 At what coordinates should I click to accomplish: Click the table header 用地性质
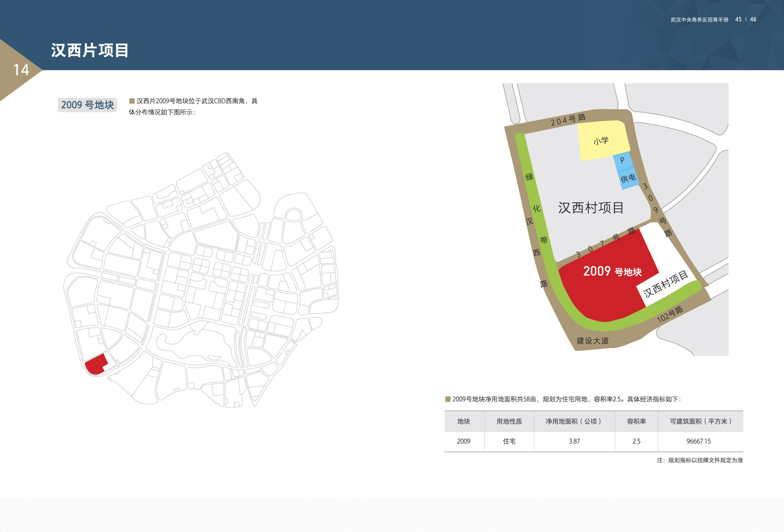click(x=509, y=421)
